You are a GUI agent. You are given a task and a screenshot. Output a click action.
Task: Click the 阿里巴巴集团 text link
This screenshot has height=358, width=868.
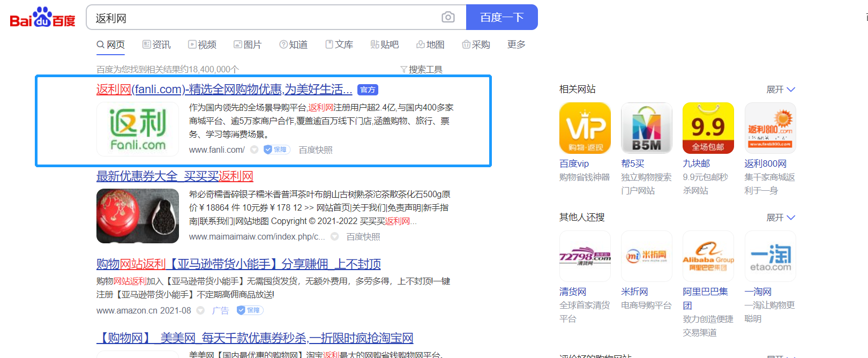(705, 299)
